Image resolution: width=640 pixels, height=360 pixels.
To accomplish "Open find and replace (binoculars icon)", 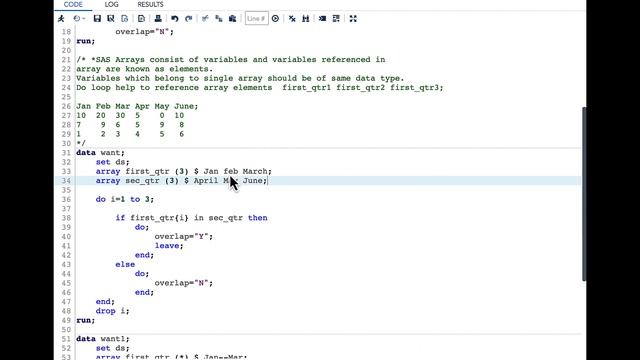I will (x=306, y=18).
